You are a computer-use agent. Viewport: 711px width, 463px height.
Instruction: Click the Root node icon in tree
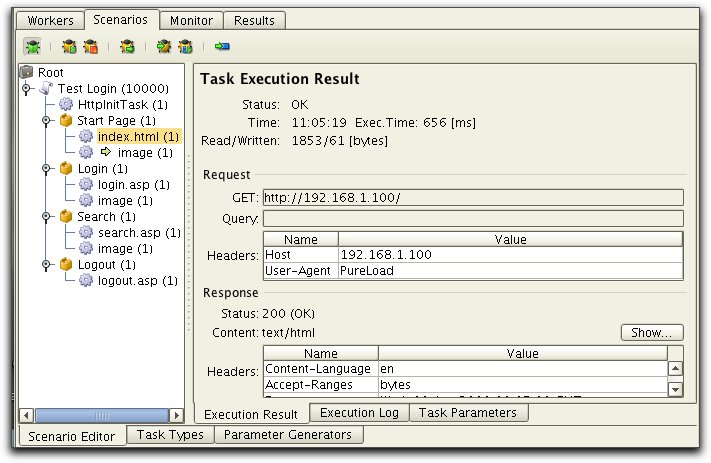pyautogui.click(x=27, y=73)
